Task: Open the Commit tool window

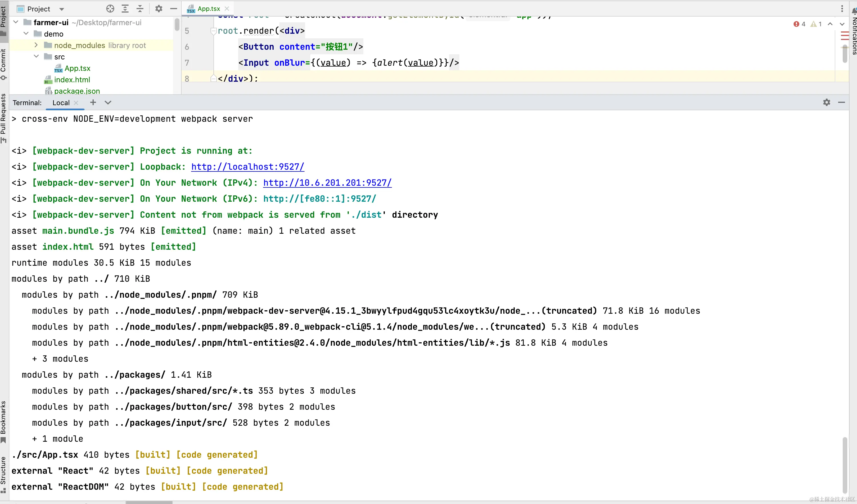Action: coord(3,64)
